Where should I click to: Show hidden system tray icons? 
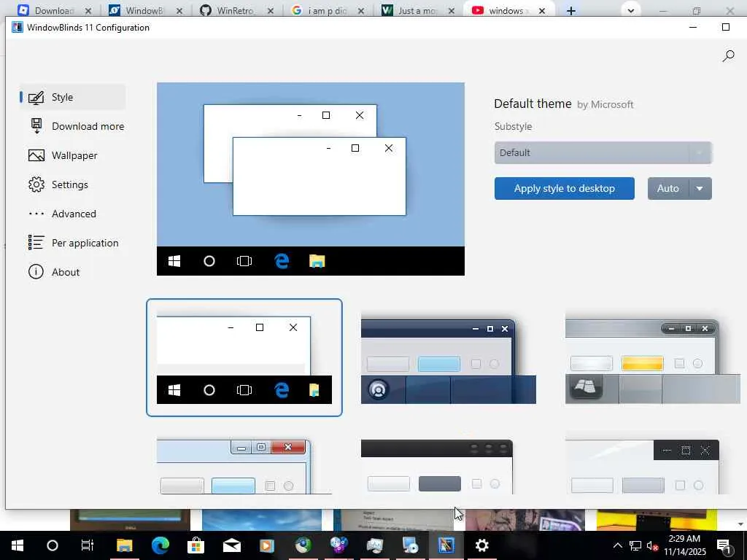(x=617, y=545)
